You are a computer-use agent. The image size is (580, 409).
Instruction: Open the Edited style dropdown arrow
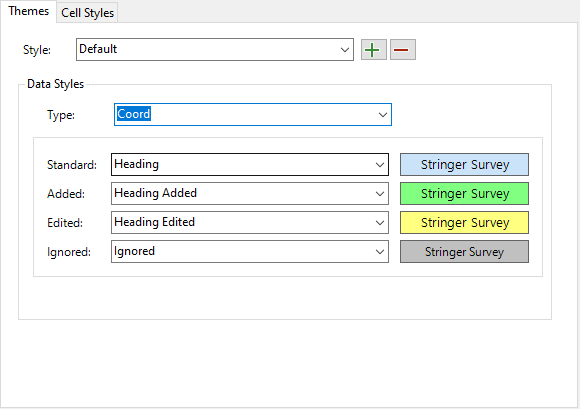click(x=380, y=223)
